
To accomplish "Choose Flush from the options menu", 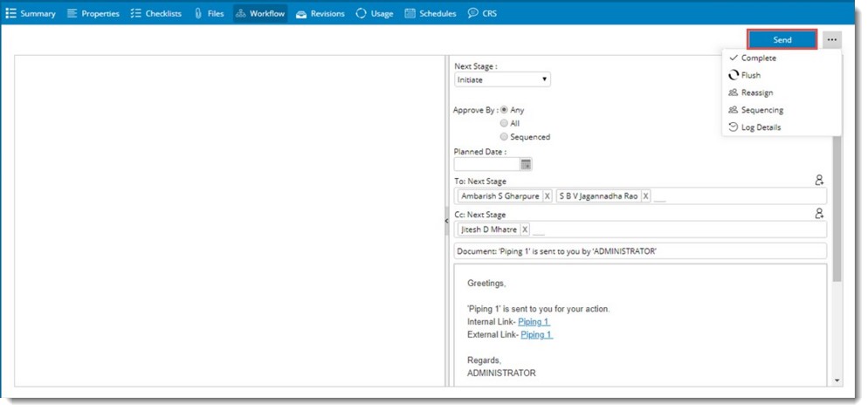I will click(750, 75).
